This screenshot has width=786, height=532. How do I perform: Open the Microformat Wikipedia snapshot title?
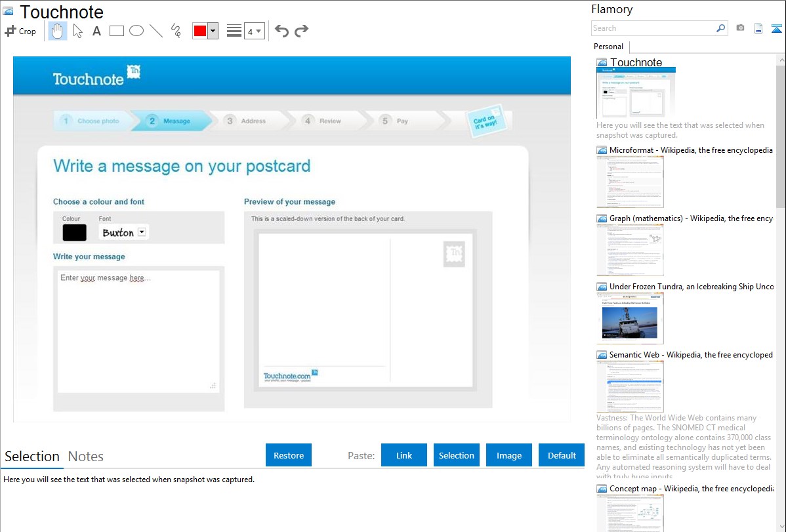[691, 150]
